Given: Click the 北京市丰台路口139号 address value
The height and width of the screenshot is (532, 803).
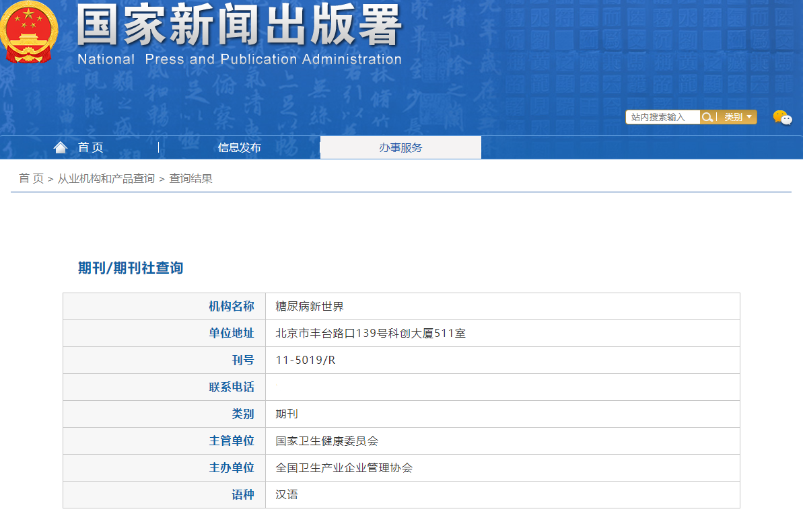Looking at the screenshot, I should 370,334.
